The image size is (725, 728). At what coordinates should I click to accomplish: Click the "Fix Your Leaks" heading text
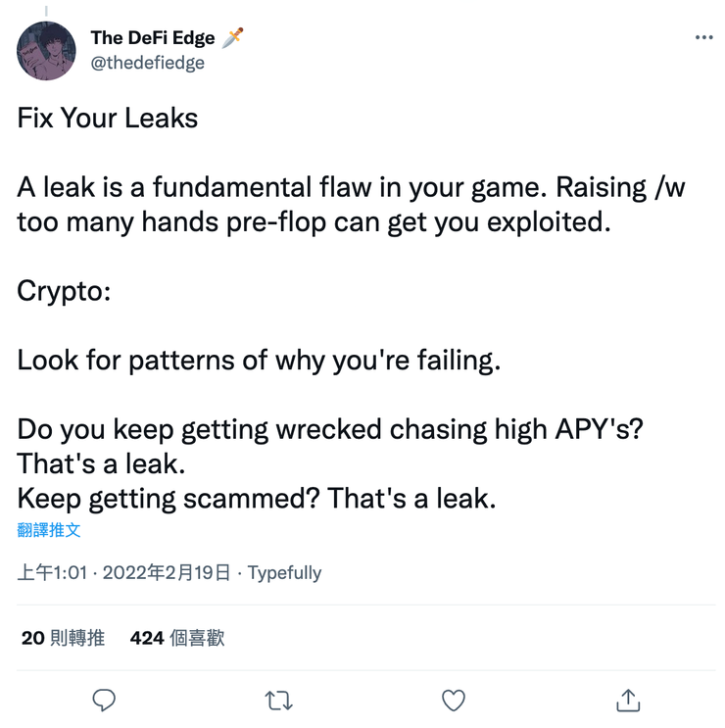tap(108, 120)
